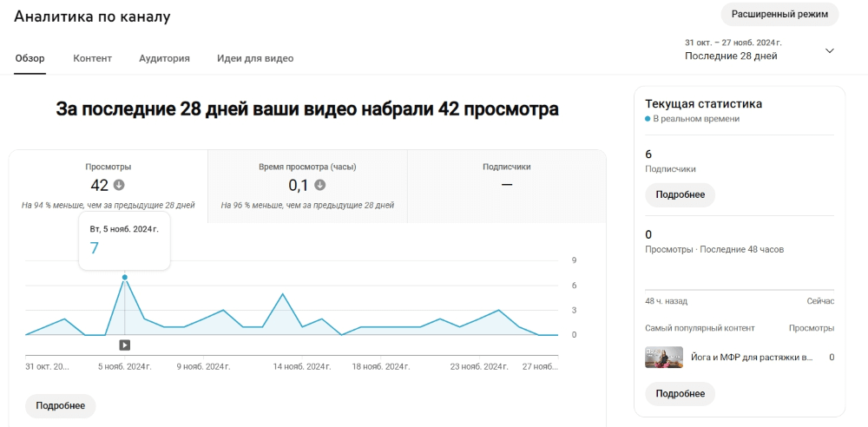Viewport: 868px width, 427px height.
Task: Click the down-arrow icon beside 42 views
Action: tap(119, 185)
